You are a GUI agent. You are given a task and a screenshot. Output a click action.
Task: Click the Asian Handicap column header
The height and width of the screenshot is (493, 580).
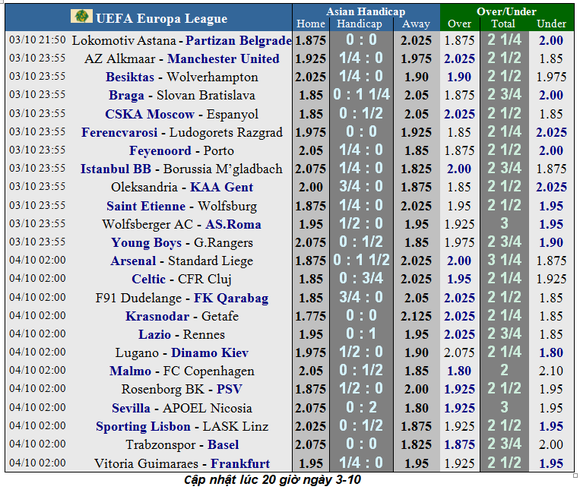[x=365, y=11]
